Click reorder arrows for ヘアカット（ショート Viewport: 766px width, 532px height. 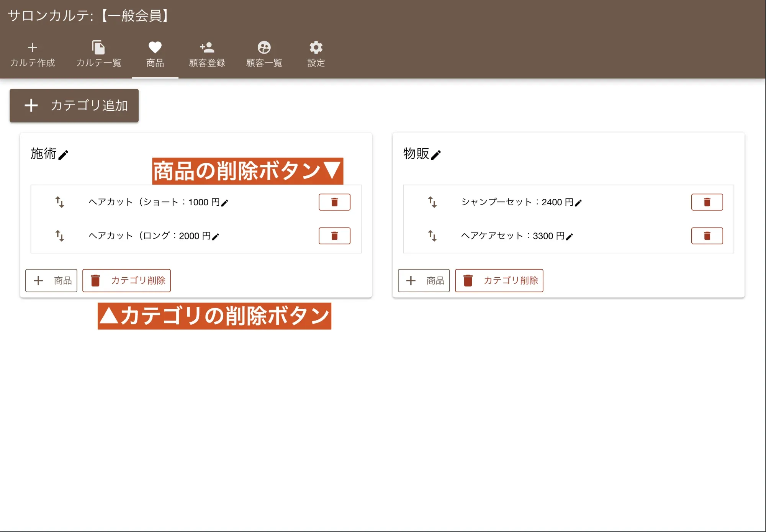59,202
